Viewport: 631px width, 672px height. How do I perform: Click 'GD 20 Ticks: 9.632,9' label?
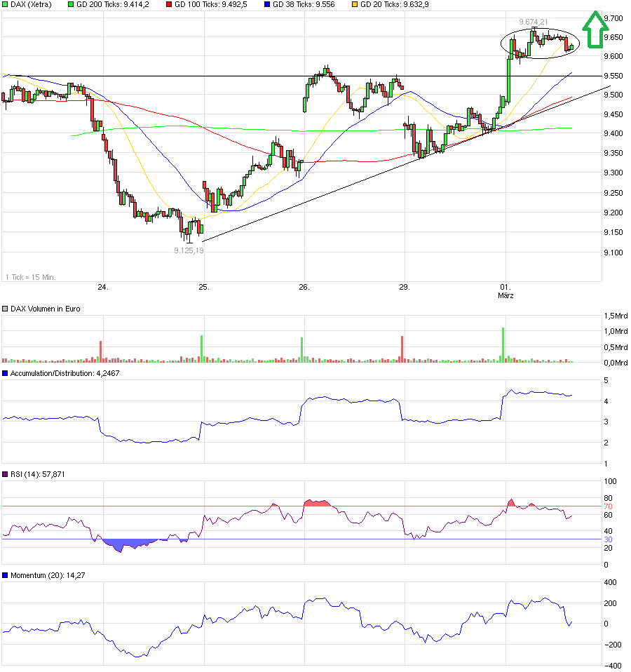coord(395,5)
